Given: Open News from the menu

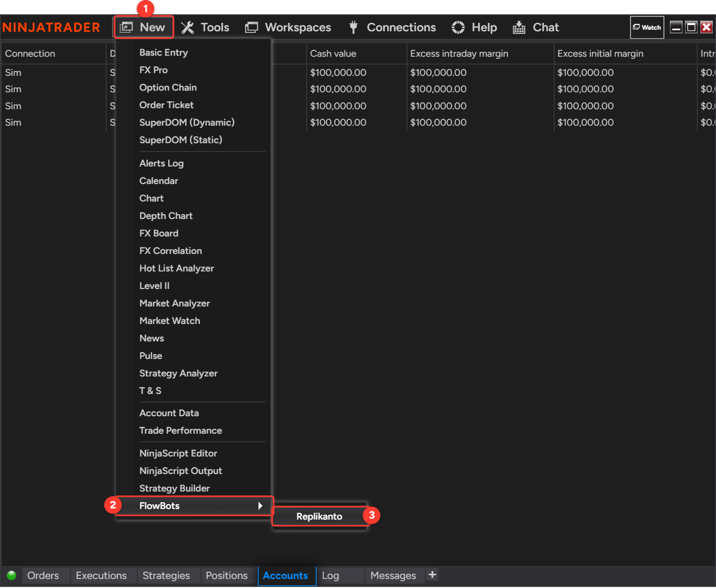Looking at the screenshot, I should click(x=151, y=338).
